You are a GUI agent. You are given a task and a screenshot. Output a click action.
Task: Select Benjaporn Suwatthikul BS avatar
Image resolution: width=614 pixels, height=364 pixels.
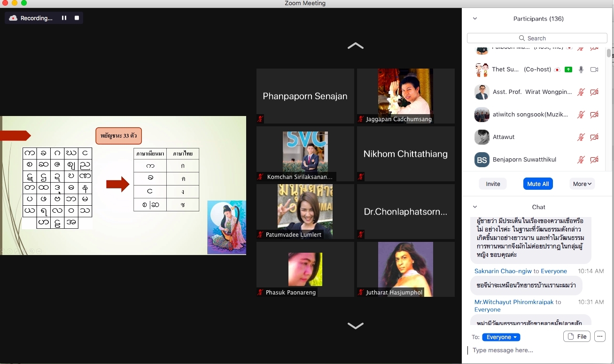482,160
